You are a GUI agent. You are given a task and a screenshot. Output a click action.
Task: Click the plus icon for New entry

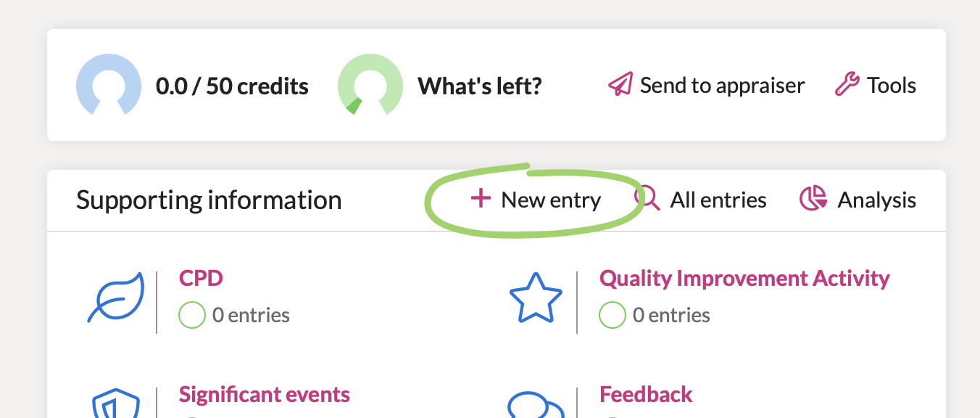(481, 198)
